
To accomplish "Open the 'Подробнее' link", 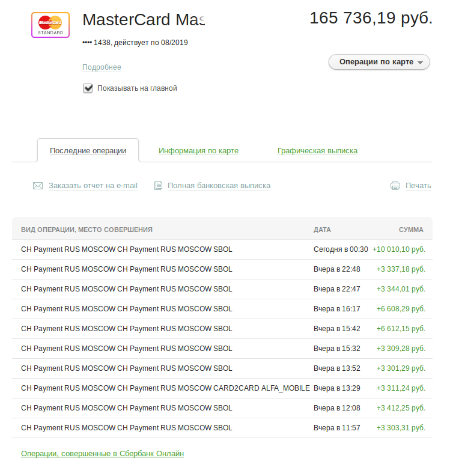I will (x=102, y=67).
